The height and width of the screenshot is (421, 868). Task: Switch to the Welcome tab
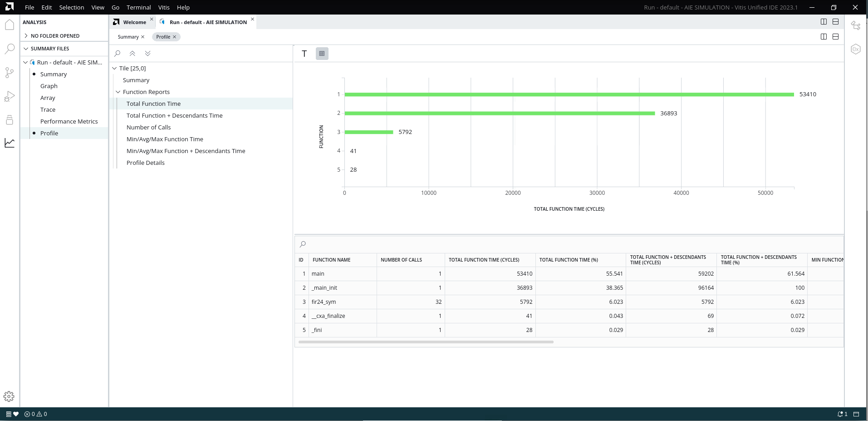[134, 22]
